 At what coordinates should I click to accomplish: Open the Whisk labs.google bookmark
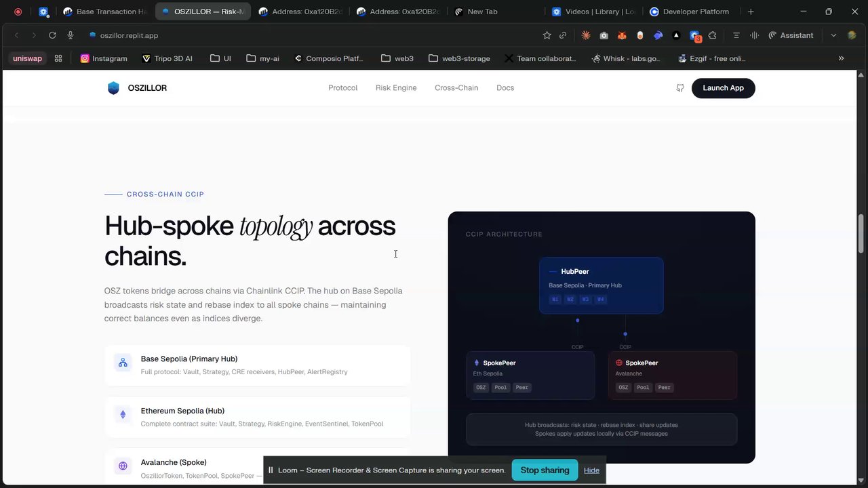point(626,58)
